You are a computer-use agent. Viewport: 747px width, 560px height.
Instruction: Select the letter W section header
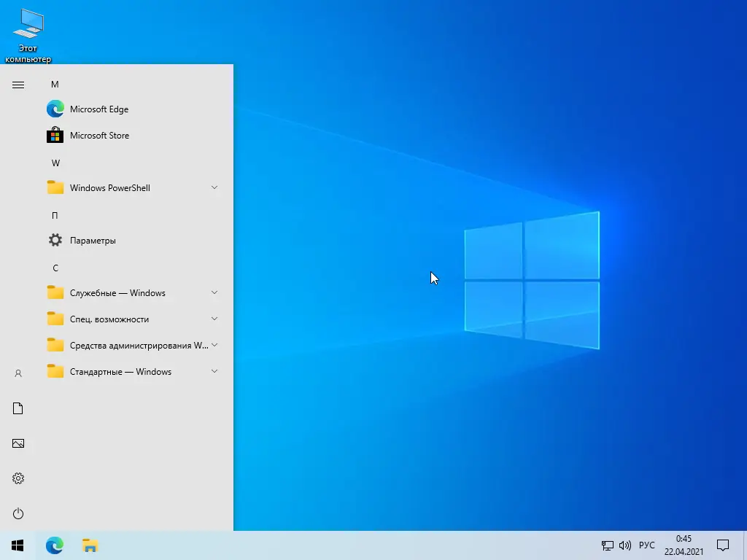(x=55, y=163)
